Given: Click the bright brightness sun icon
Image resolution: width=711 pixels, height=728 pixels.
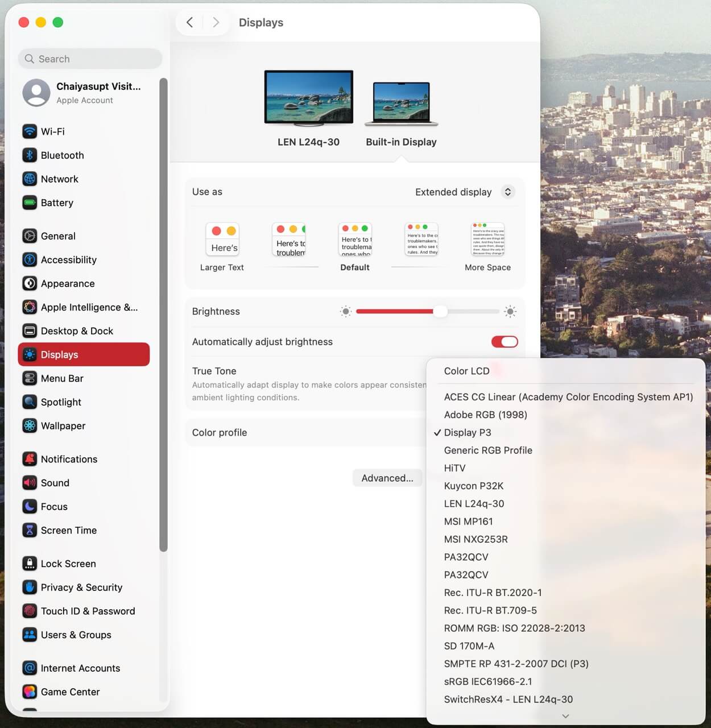Looking at the screenshot, I should coord(510,311).
